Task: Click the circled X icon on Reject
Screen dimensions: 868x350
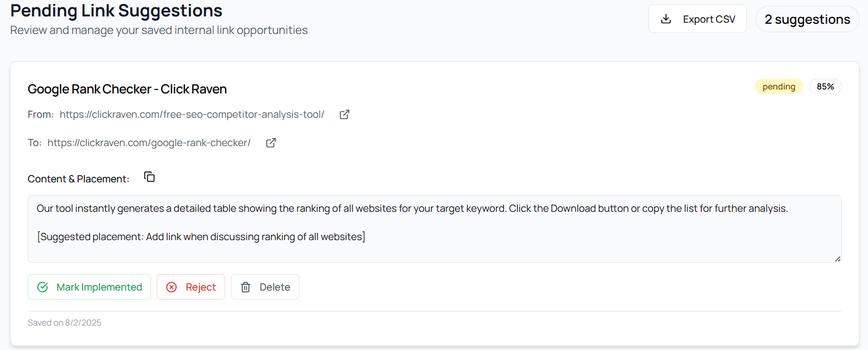Action: click(x=171, y=287)
